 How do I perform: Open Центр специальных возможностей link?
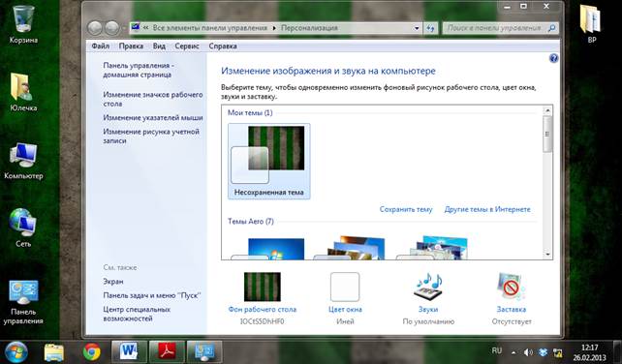[137, 314]
